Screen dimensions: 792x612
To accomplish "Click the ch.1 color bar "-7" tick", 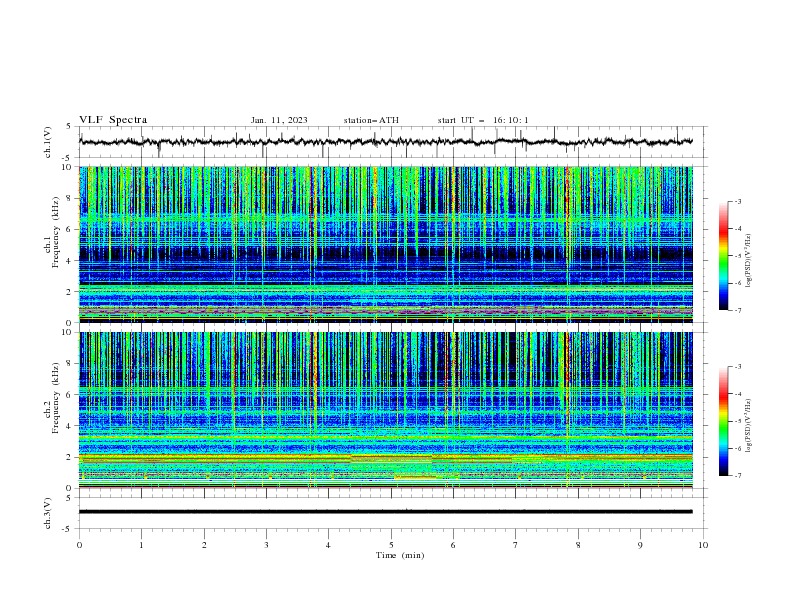I will (738, 310).
